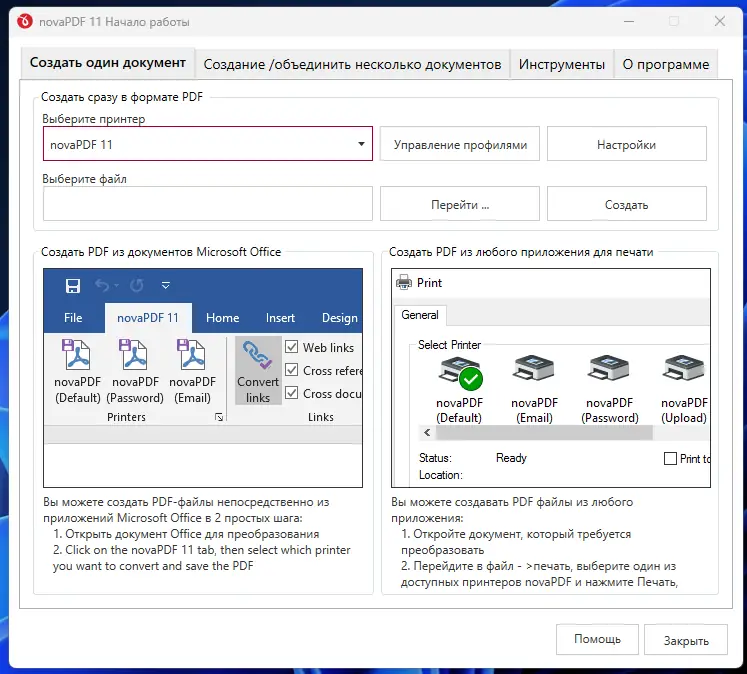
Task: Open the quick access customize arrow
Action: click(165, 285)
